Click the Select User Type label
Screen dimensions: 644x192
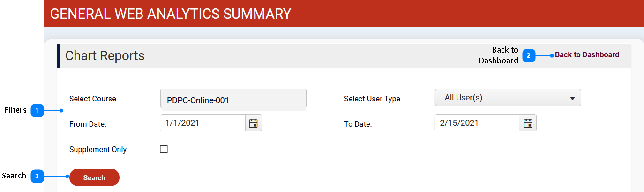pyautogui.click(x=372, y=99)
